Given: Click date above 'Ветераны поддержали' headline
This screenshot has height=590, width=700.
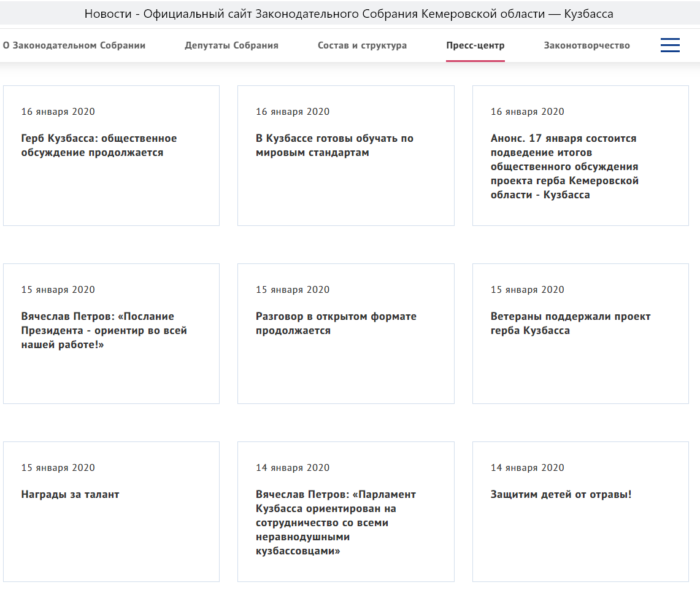Looking at the screenshot, I should coord(527,290).
